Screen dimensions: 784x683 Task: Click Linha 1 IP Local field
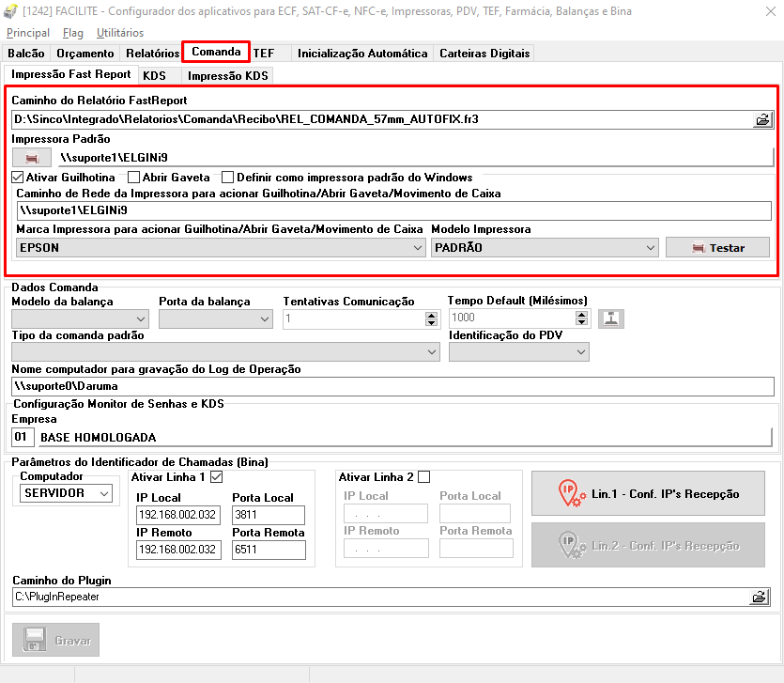(178, 515)
